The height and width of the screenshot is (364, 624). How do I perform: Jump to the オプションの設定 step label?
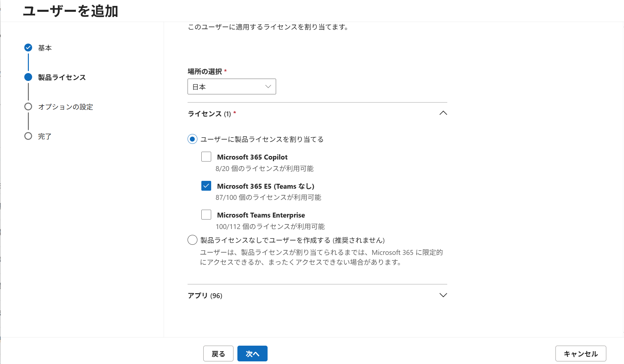coord(66,107)
